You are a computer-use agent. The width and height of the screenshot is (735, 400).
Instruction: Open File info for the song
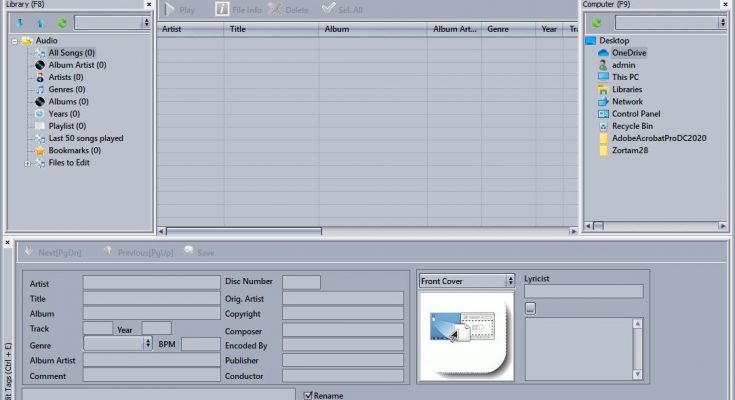pyautogui.click(x=222, y=9)
